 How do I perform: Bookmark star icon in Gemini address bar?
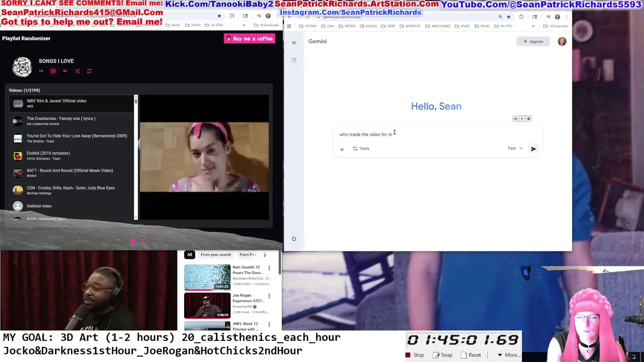coord(509,17)
